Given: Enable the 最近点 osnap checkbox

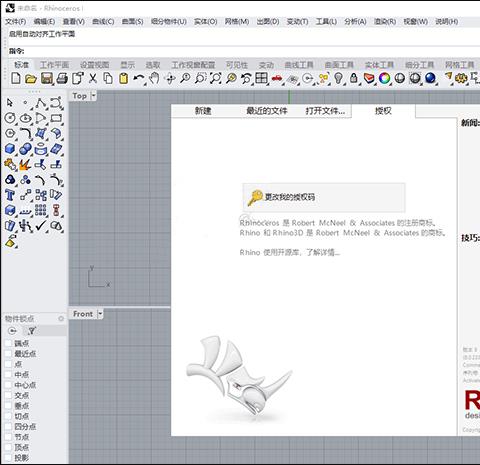Looking at the screenshot, I should (x=8, y=354).
